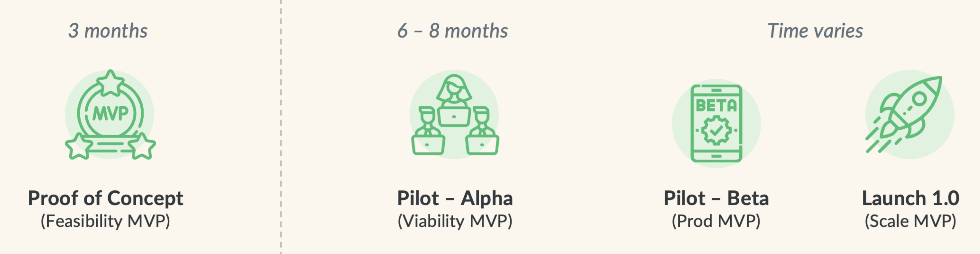Click the "3 months" duration label
The height and width of the screenshot is (254, 980).
tap(108, 31)
